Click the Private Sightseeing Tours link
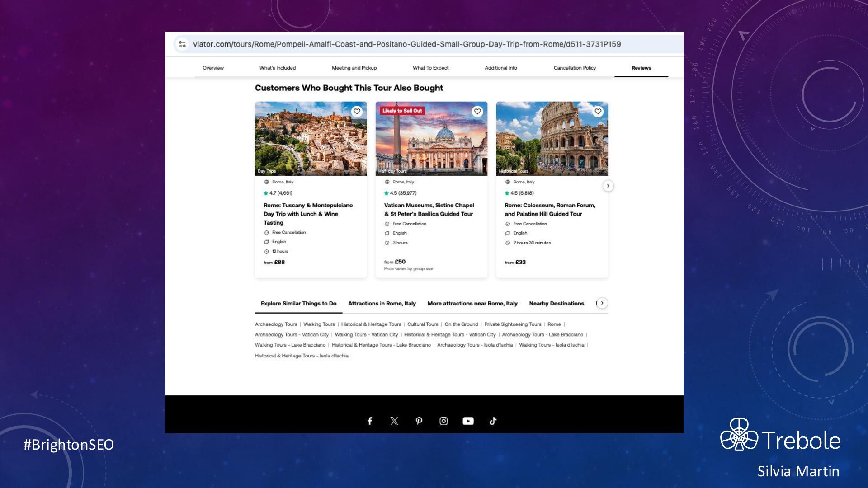This screenshot has width=868, height=488. click(x=513, y=324)
